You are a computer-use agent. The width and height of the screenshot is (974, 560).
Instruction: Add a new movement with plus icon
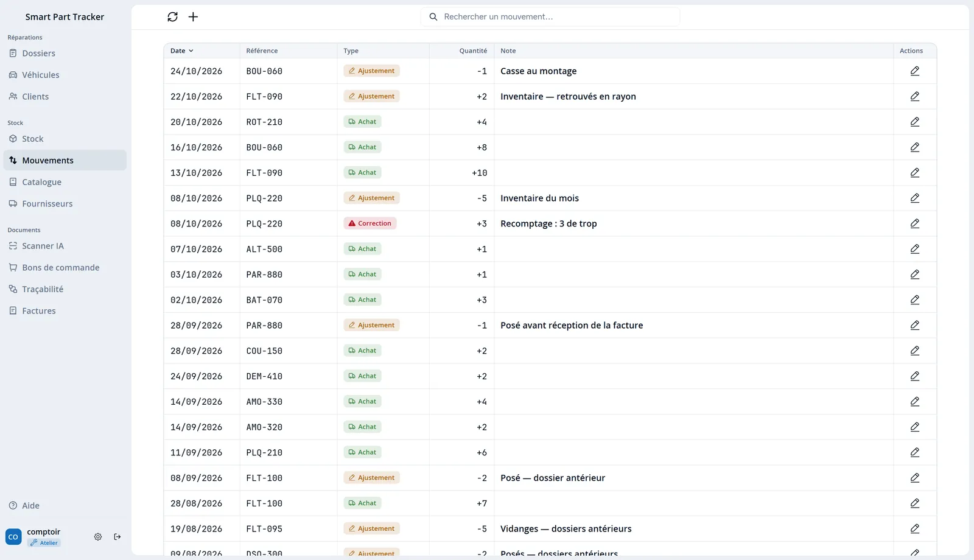[193, 17]
